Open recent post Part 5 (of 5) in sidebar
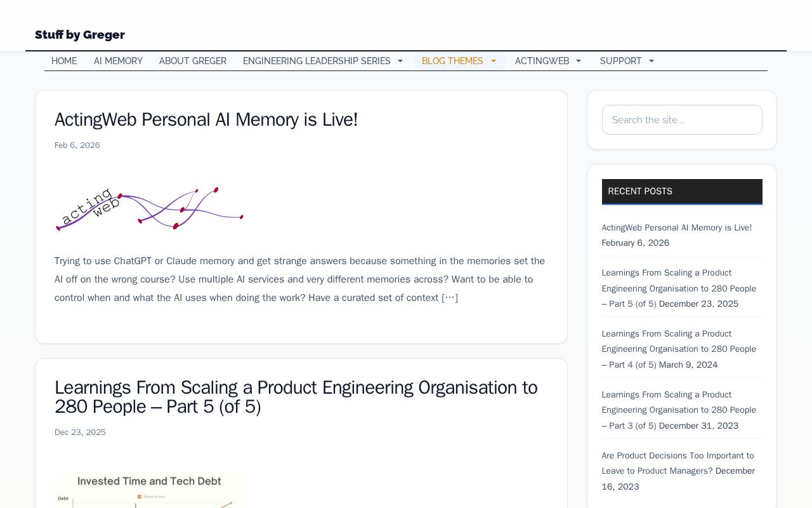812x508 pixels. pyautogui.click(x=679, y=288)
